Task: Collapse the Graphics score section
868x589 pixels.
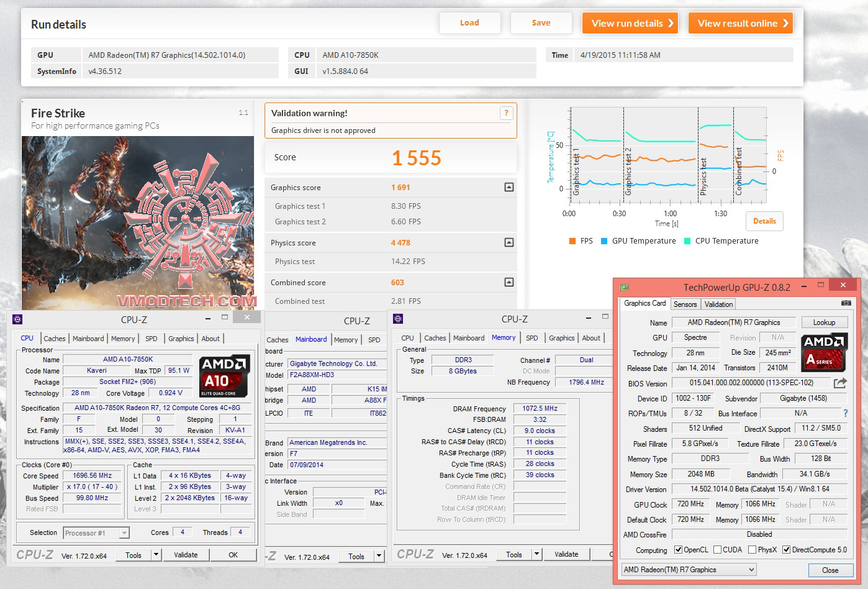Action: point(509,187)
